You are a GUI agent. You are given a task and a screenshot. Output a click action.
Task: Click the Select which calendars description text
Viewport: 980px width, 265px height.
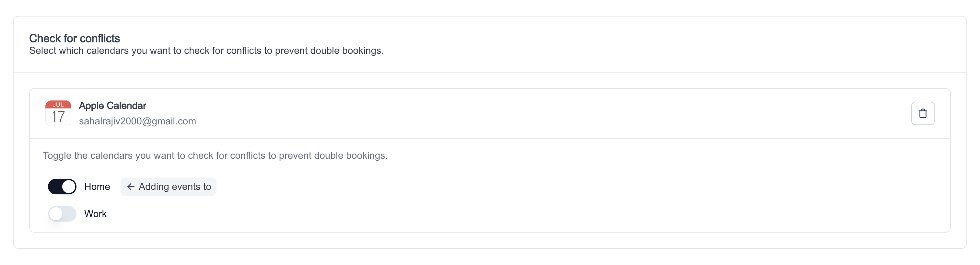coord(206,51)
